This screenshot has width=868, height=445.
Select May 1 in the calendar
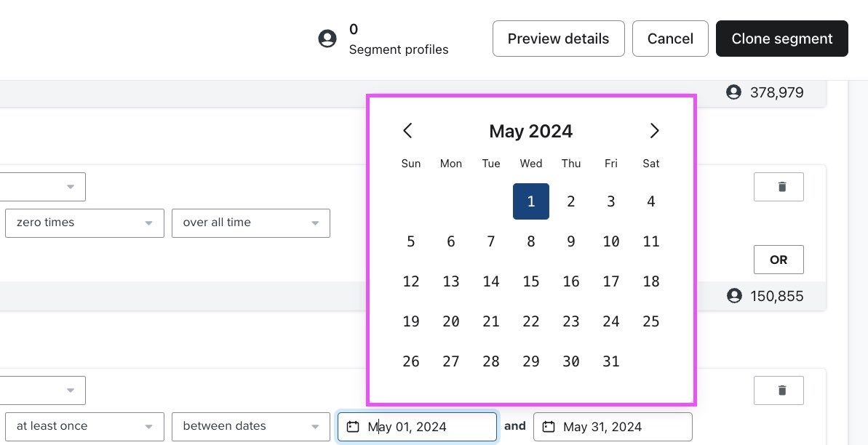pyautogui.click(x=531, y=201)
